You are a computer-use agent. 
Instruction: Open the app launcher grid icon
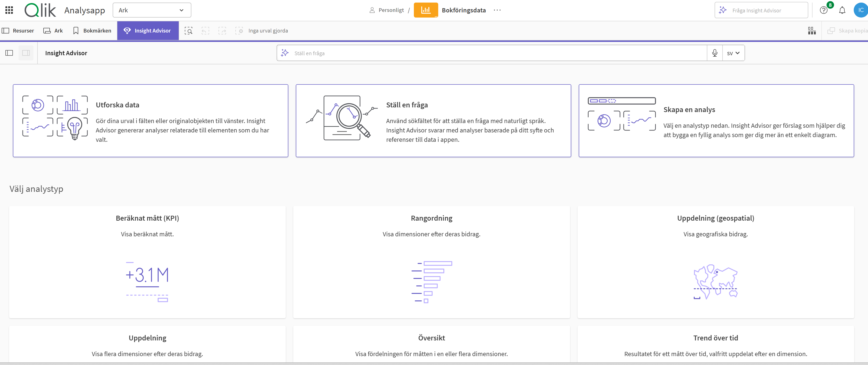coord(9,10)
